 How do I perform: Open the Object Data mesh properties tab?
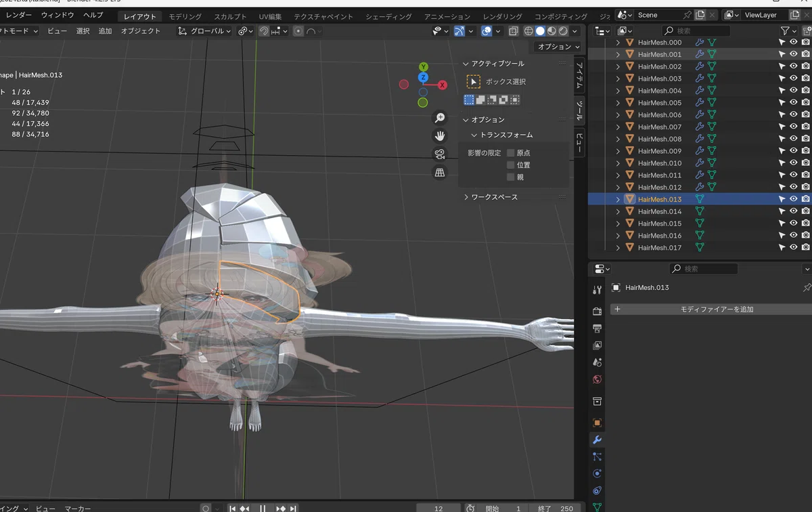pos(597,506)
